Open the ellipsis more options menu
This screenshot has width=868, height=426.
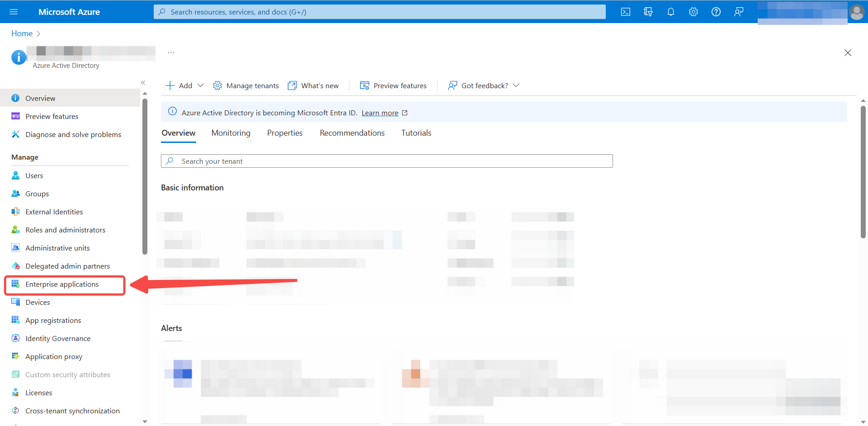pyautogui.click(x=171, y=52)
